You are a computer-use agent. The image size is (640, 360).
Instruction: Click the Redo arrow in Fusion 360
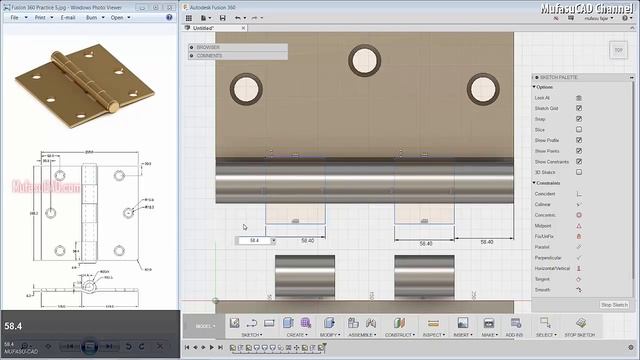tap(255, 18)
